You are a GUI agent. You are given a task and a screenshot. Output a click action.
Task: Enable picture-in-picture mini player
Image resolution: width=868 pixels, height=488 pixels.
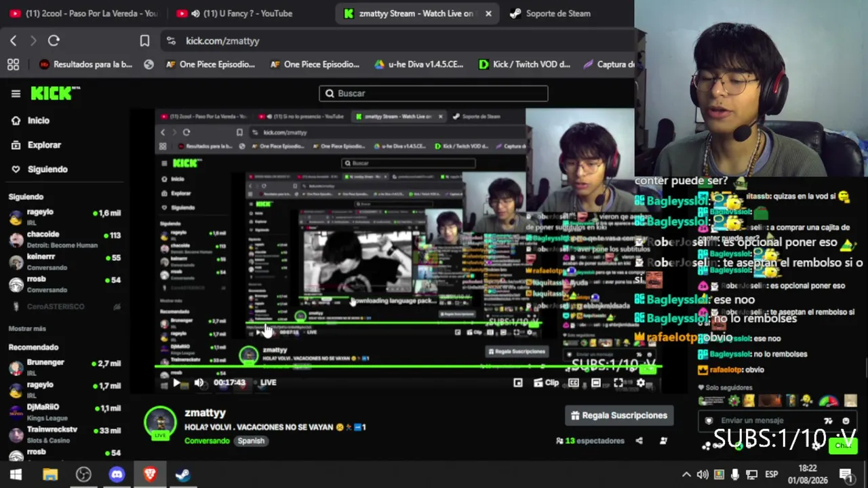point(518,383)
